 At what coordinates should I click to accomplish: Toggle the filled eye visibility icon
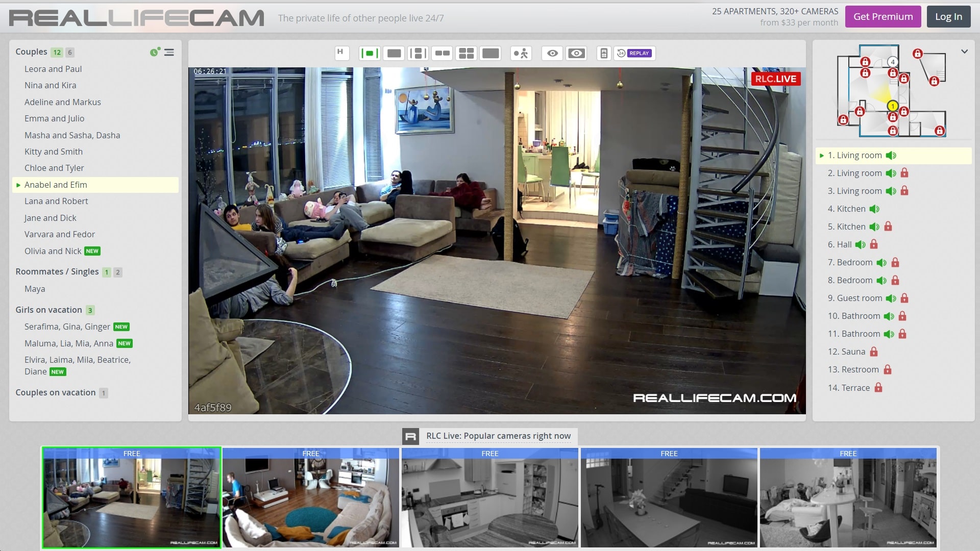[576, 53]
